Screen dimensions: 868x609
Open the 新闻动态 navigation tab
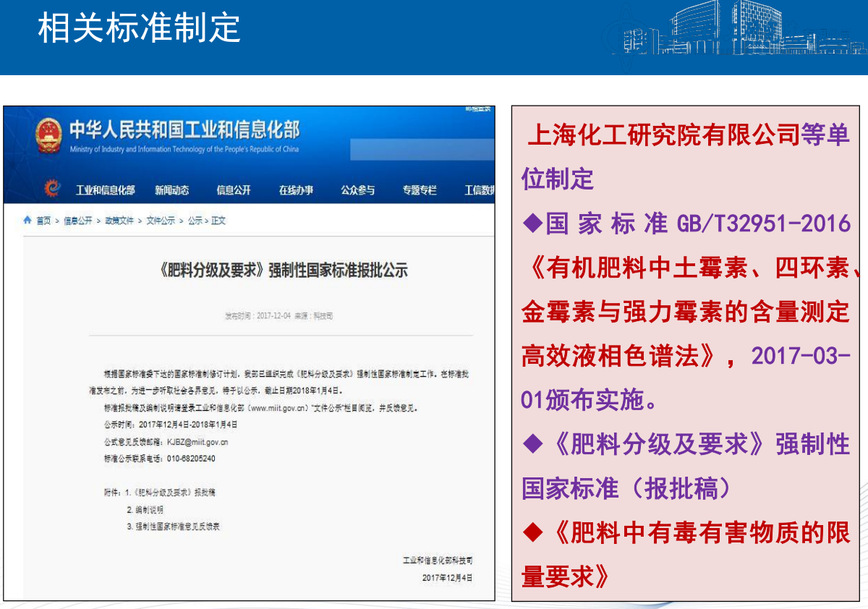[x=171, y=190]
